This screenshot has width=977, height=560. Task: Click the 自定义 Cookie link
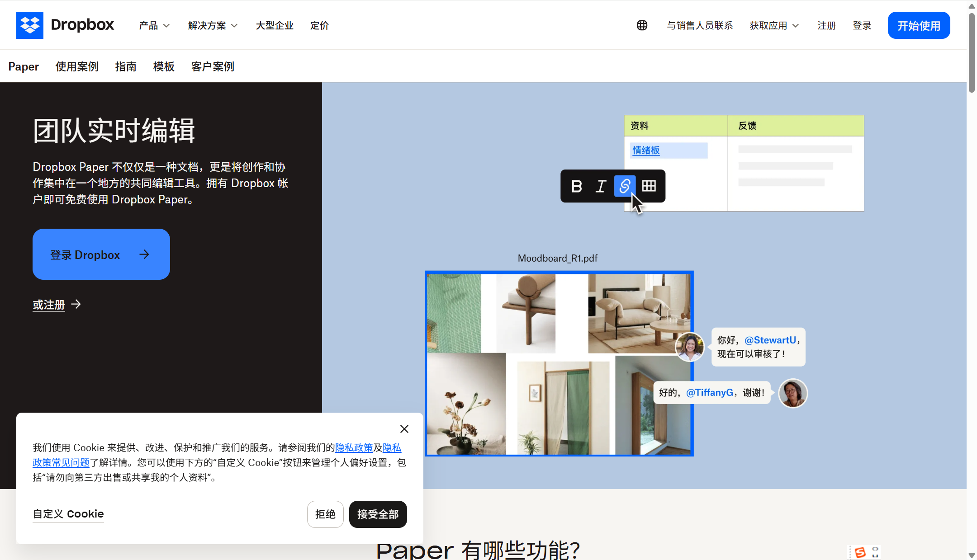tap(68, 514)
